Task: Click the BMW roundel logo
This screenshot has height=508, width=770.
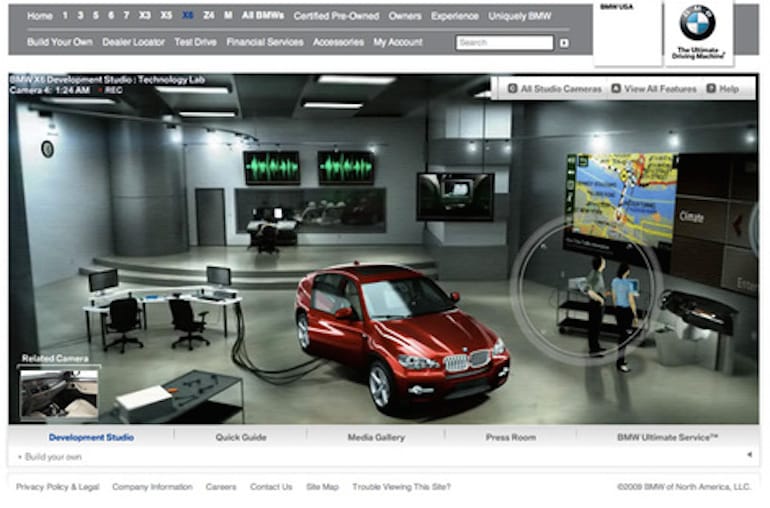Action: point(697,23)
